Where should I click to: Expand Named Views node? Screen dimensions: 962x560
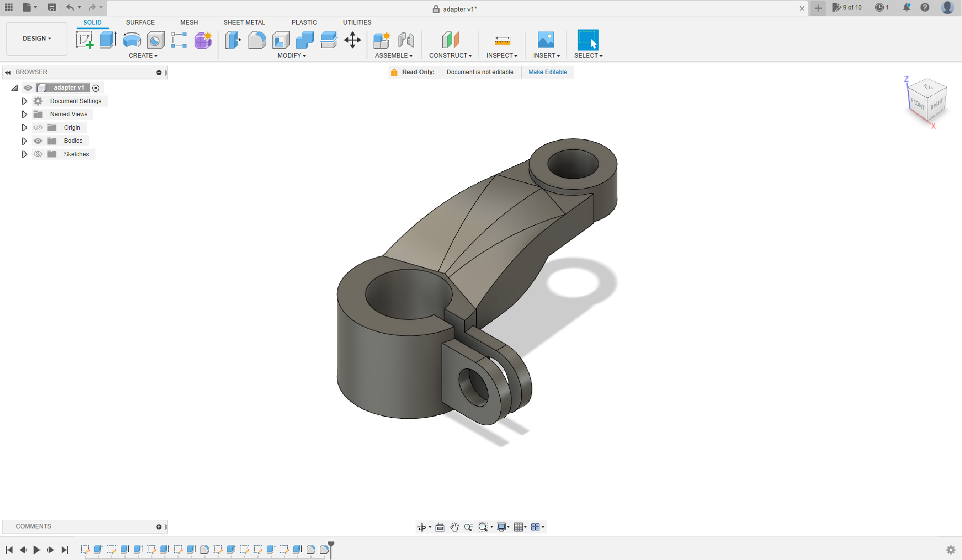[x=24, y=114]
